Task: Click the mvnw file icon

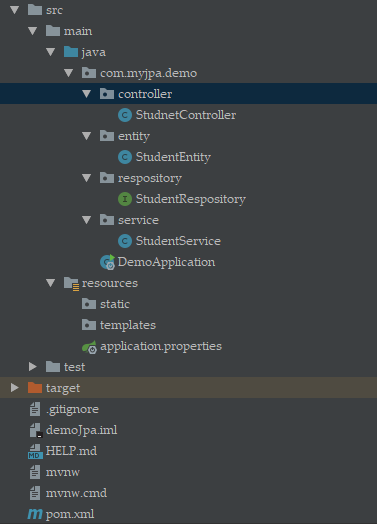Action: click(x=35, y=472)
